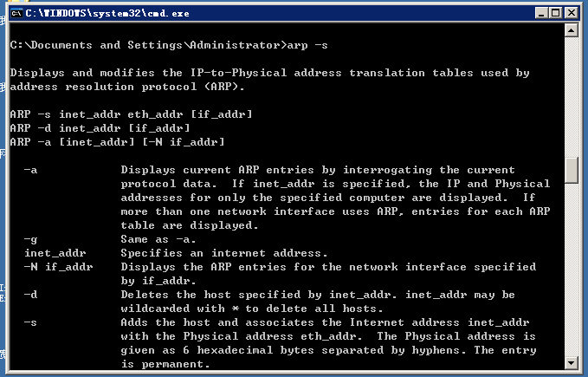The image size is (588, 377).
Task: Click the scrollbar up arrow
Action: coord(571,30)
